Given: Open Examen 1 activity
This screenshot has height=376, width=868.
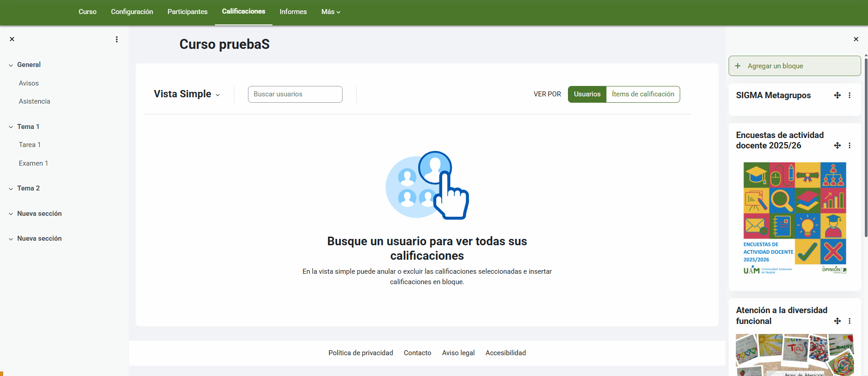Looking at the screenshot, I should pyautogui.click(x=33, y=163).
